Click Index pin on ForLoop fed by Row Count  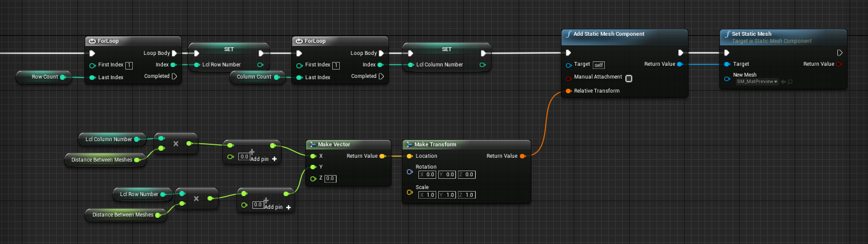coord(174,65)
